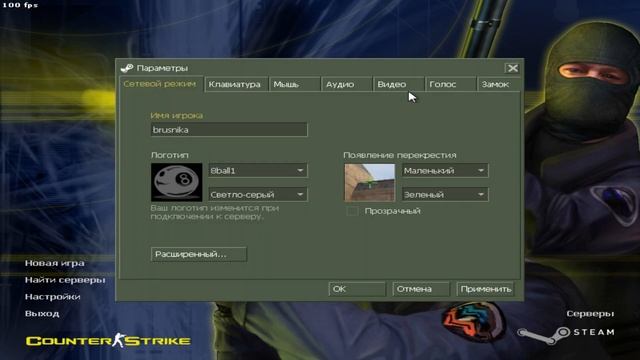Image resolution: width=640 pixels, height=360 pixels.
Task: Close the Параметры dialog
Action: point(513,68)
